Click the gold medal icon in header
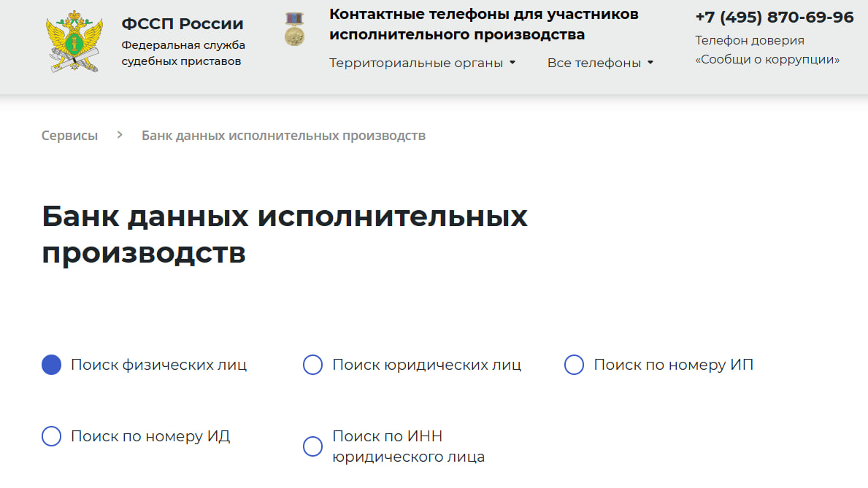The height and width of the screenshot is (488, 868). point(294,30)
